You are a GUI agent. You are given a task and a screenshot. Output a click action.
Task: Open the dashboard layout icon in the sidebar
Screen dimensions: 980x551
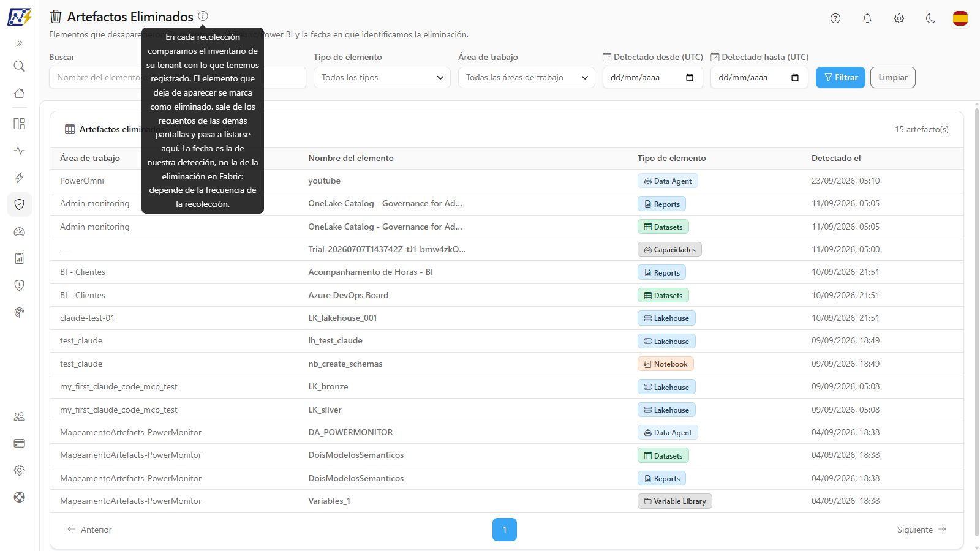tap(20, 124)
